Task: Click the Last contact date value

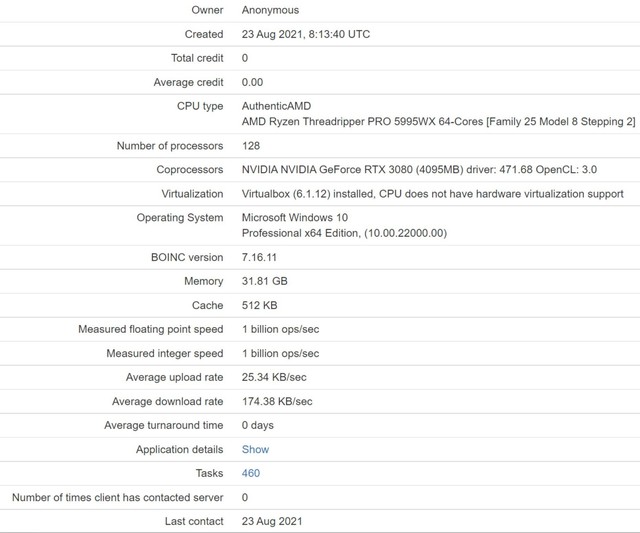Action: [272, 521]
